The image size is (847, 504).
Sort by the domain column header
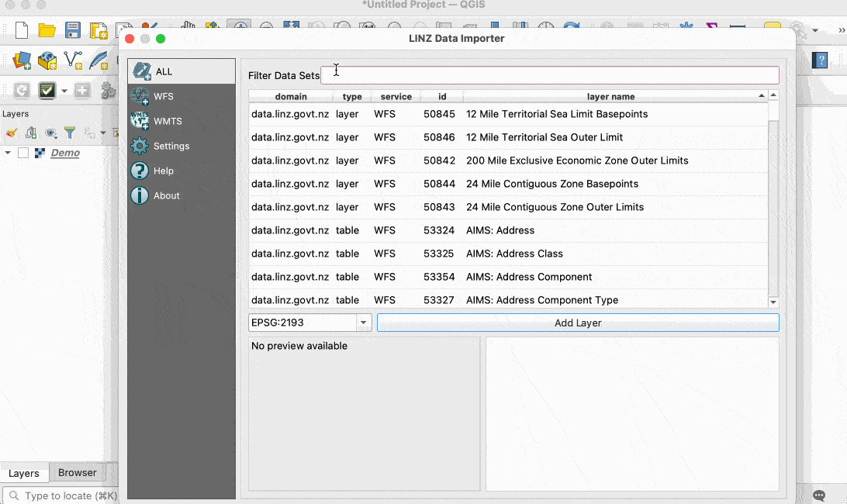point(291,96)
